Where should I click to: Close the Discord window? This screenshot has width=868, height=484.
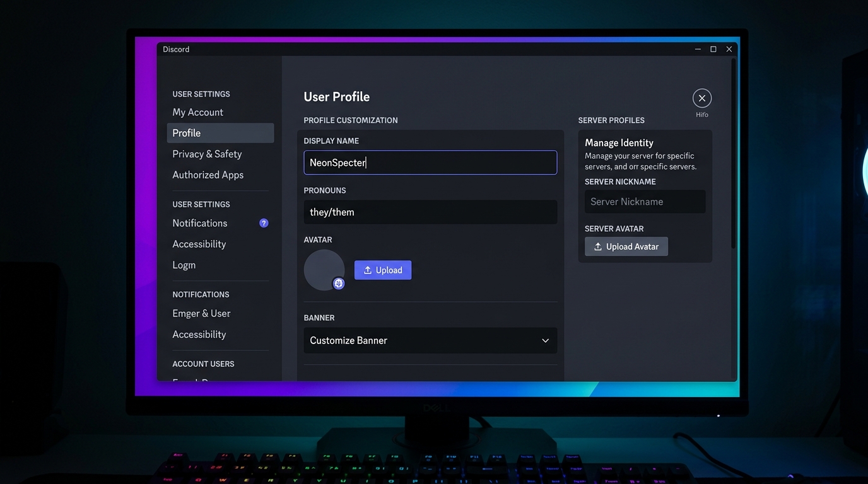(729, 49)
